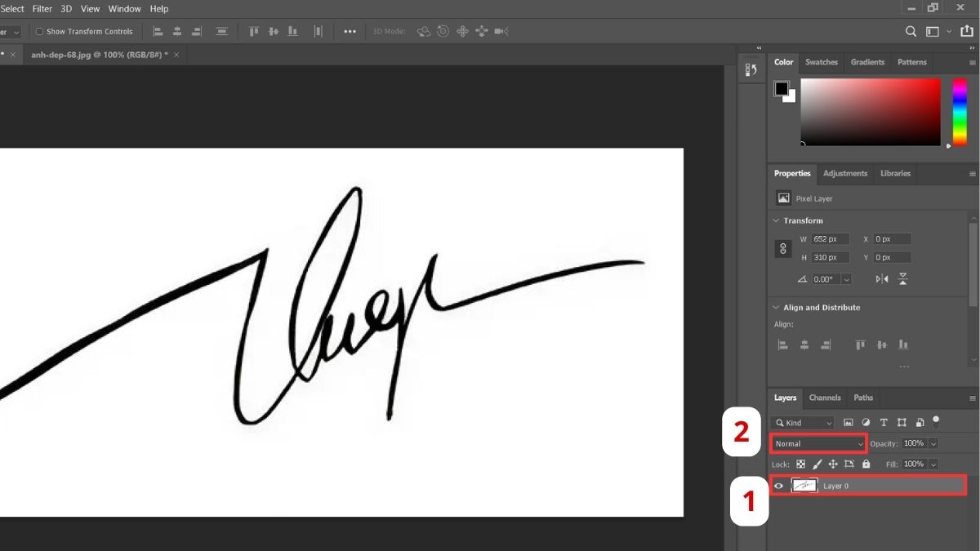
Task: Click the three-dots more options icon
Action: coord(350,31)
